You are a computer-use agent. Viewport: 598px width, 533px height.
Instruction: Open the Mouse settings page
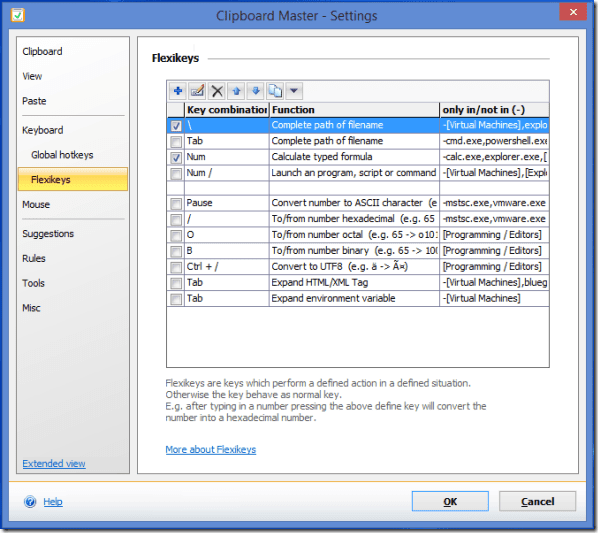[36, 204]
